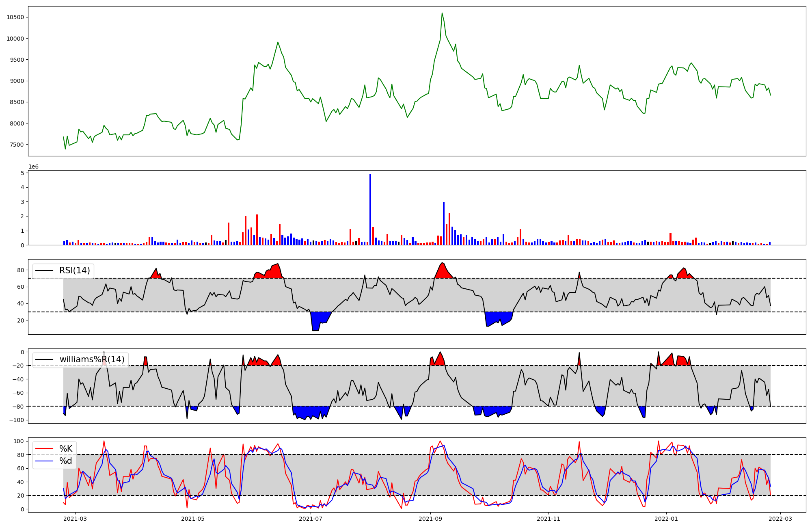Click the 2022-03 x-axis date label
Image resolution: width=812 pixels, height=528 pixels.
[780, 519]
